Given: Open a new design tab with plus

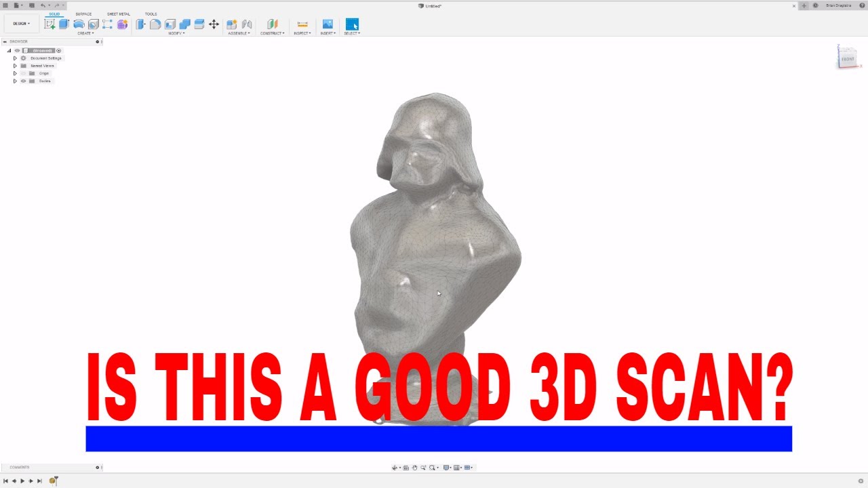Looking at the screenshot, I should tap(804, 5).
